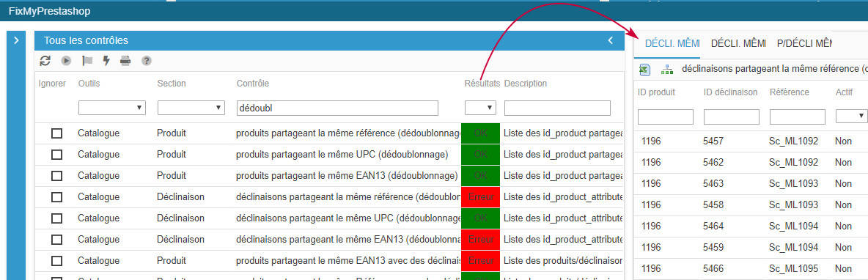The width and height of the screenshot is (868, 280).
Task: Click the hierarchy tree icon
Action: (667, 70)
